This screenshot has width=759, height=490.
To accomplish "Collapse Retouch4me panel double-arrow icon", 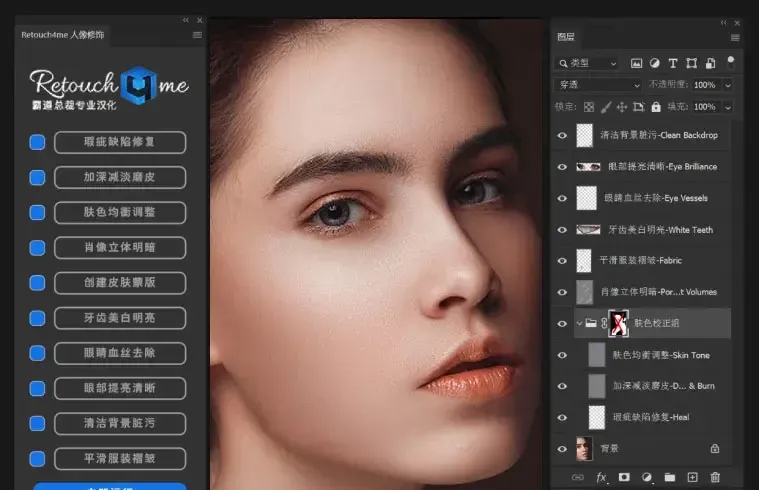I will coord(186,20).
